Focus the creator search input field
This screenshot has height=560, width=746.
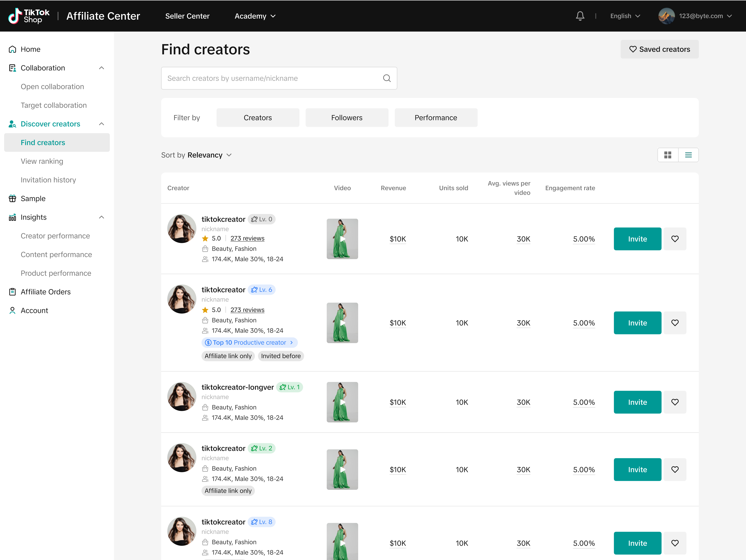[270, 78]
